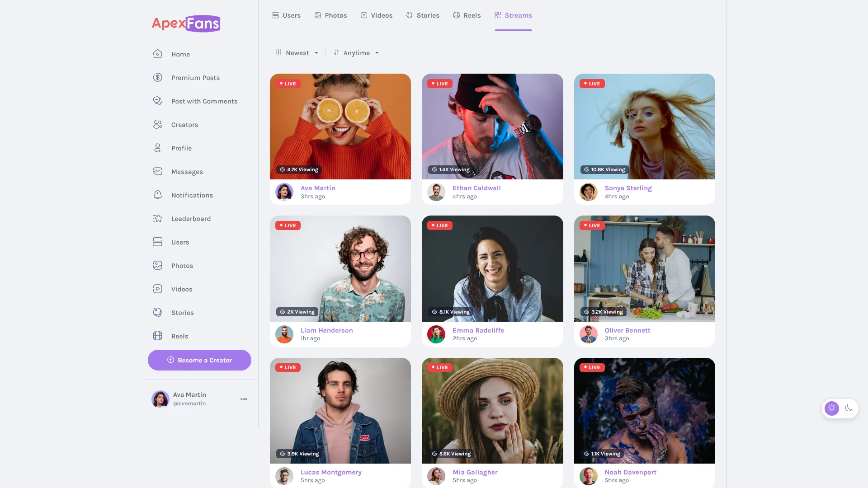The image size is (868, 488).
Task: Open Sonya Sterling's name link
Action: coord(628,188)
